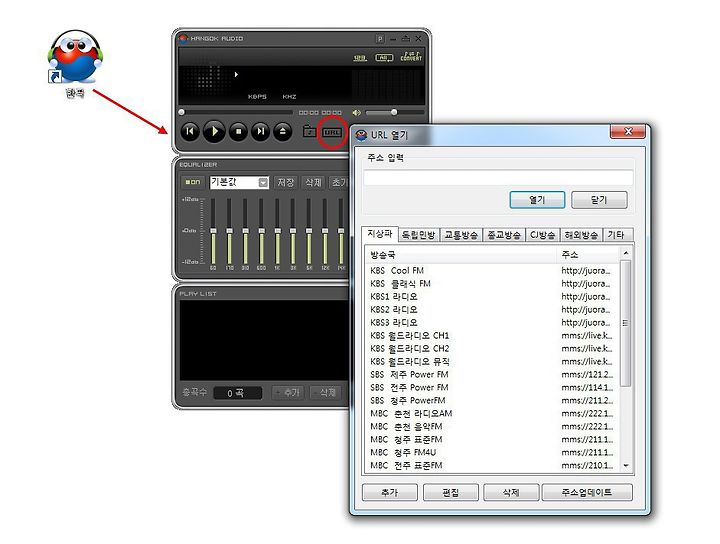This screenshot has width=720, height=544.
Task: Click the 편집 button in URL dialog
Action: (x=450, y=492)
